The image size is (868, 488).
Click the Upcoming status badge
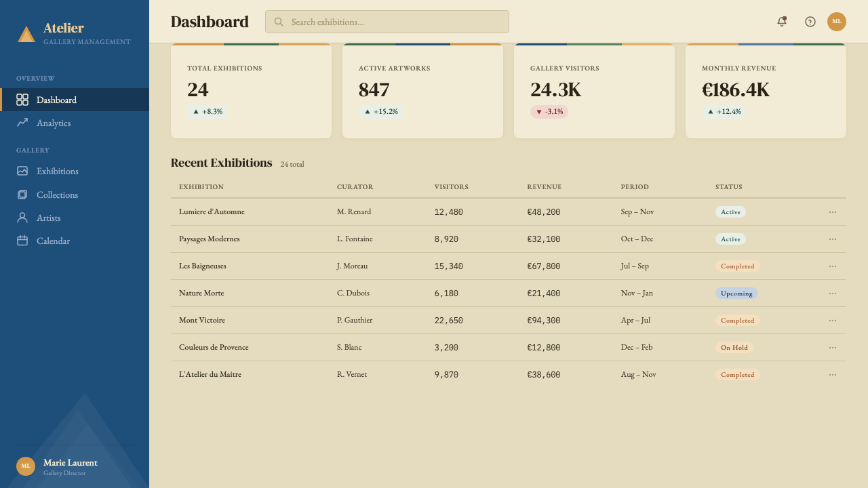(736, 293)
